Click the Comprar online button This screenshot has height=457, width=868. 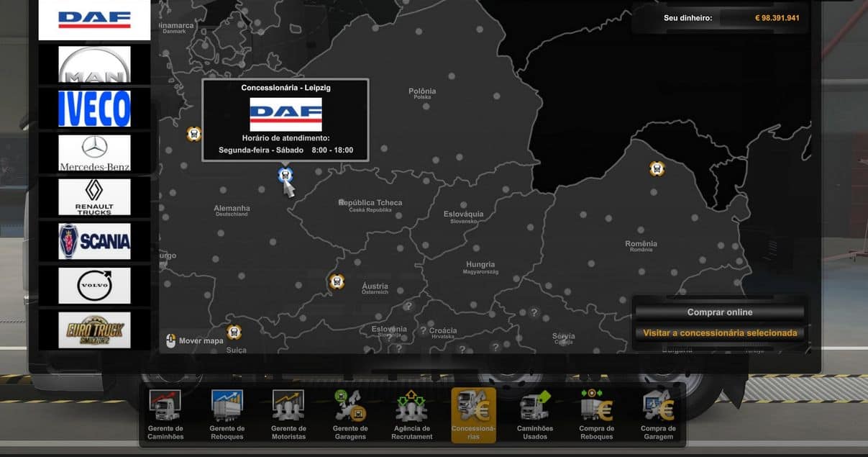pyautogui.click(x=719, y=312)
